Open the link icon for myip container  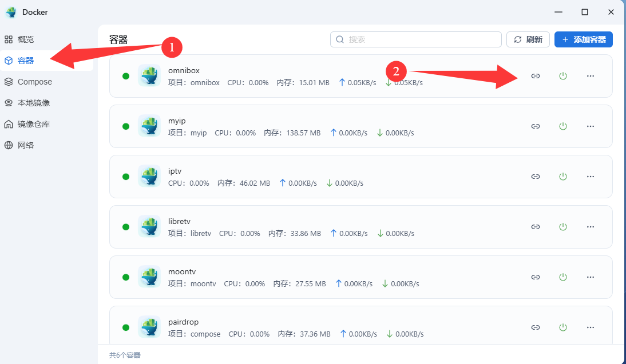click(536, 126)
